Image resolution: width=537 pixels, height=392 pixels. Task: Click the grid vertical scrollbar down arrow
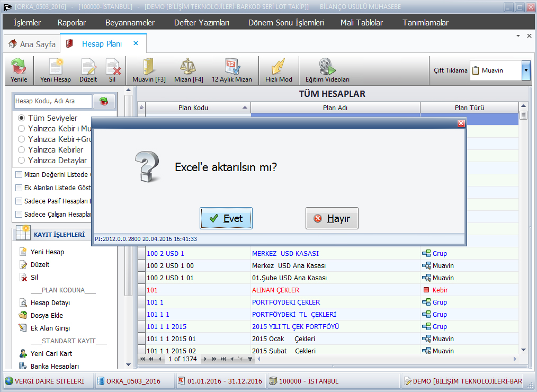coord(523,350)
